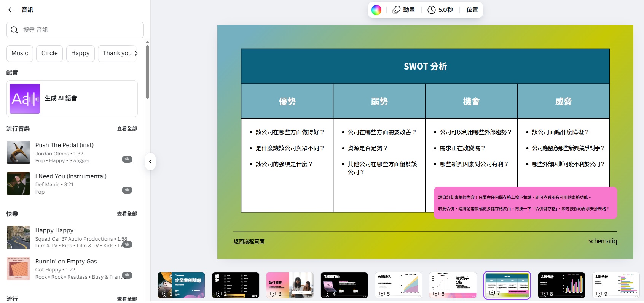This screenshot has width=644, height=303.
Task: Click the search magnifier icon
Action: [14, 30]
